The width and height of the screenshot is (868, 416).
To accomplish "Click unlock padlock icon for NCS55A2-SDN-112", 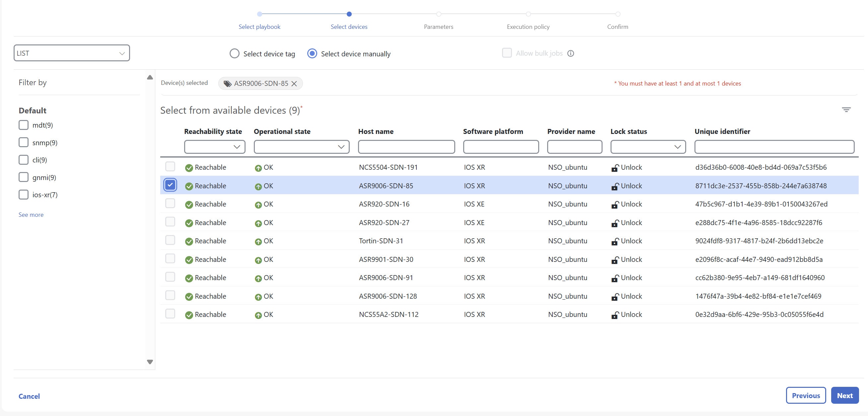I will tap(615, 315).
